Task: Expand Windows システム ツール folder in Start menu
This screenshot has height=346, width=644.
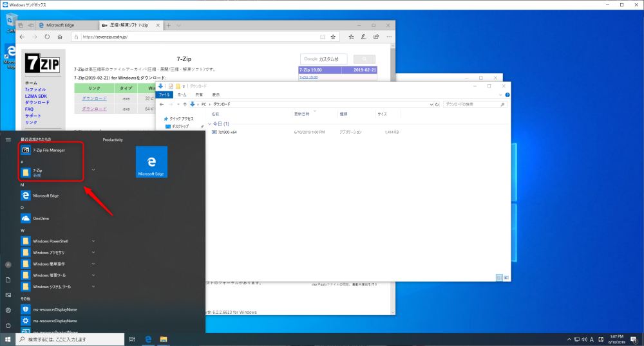Action: [93, 287]
